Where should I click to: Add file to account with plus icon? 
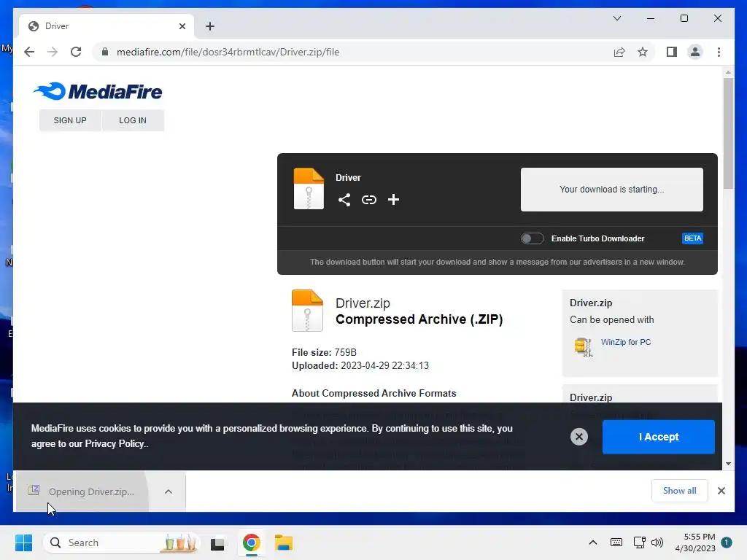tap(393, 200)
